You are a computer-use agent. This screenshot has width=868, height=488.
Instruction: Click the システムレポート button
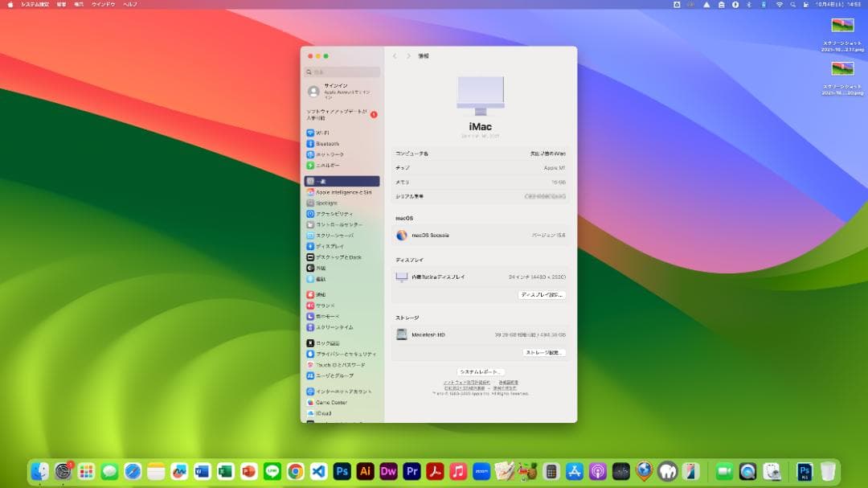(x=481, y=370)
